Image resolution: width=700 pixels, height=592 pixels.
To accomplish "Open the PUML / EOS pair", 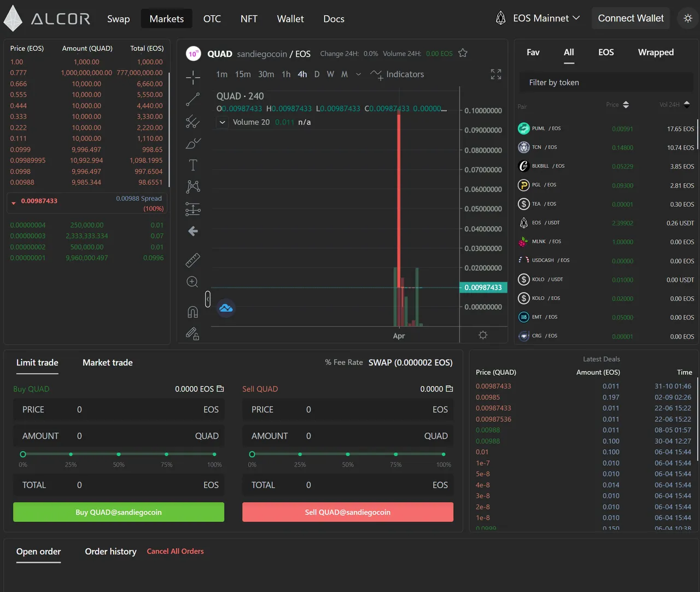I will (x=606, y=129).
